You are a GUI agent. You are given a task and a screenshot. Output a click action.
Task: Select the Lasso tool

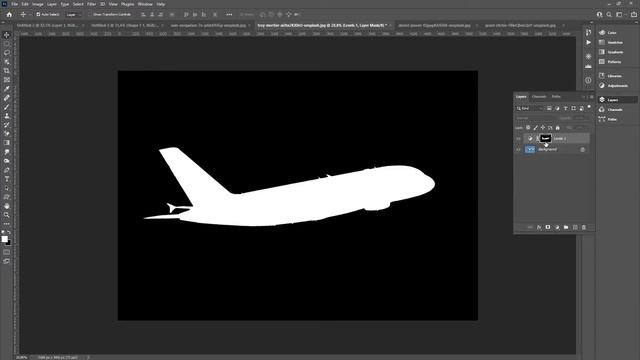[7, 53]
